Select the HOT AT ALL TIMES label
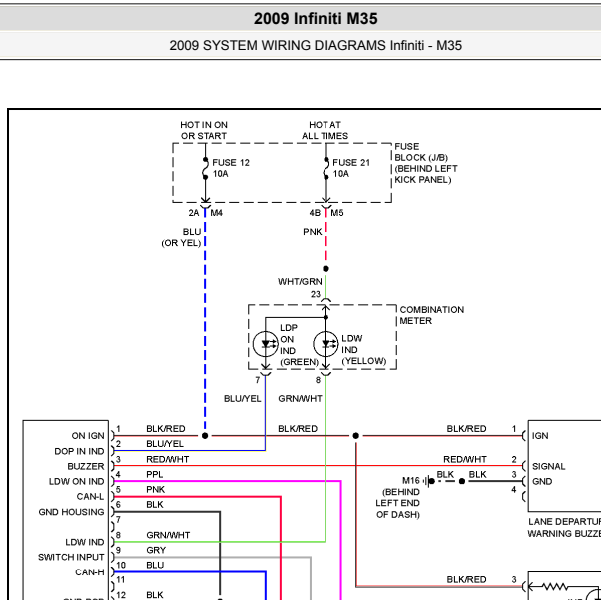The width and height of the screenshot is (601, 600). 325,131
